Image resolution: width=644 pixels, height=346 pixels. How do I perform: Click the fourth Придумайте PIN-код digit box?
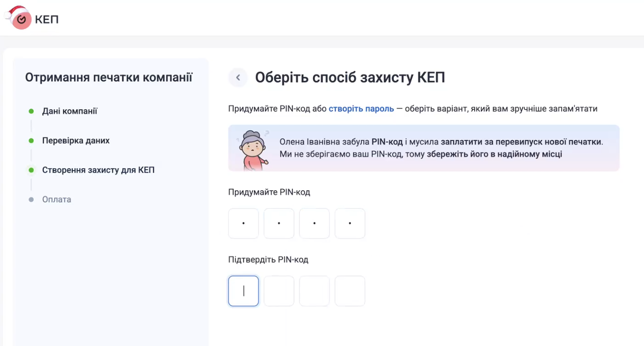pyautogui.click(x=350, y=223)
